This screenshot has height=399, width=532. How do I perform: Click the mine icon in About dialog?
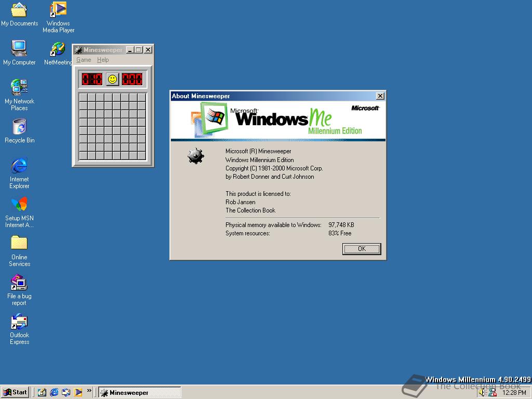196,156
